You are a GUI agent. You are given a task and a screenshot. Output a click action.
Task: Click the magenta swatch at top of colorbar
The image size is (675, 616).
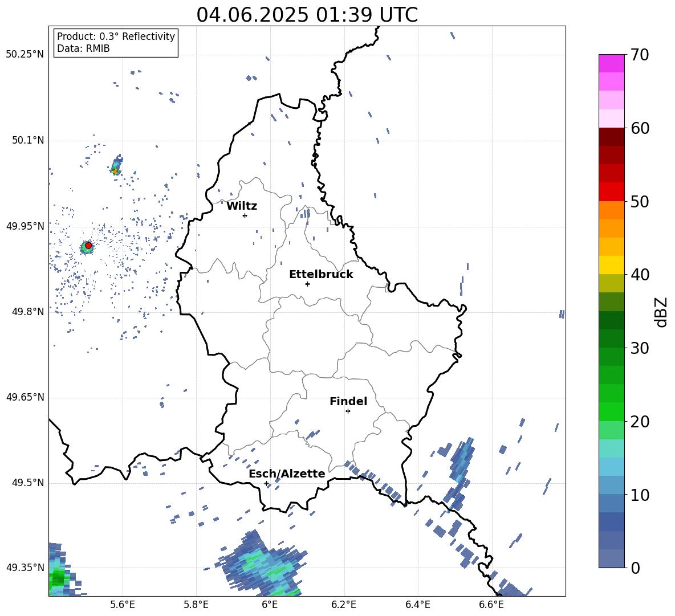tap(611, 64)
